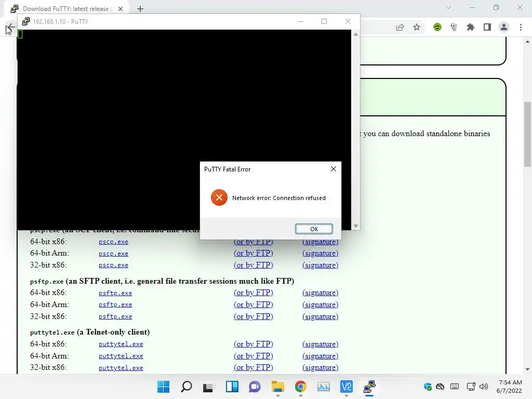This screenshot has width=532, height=399.
Task: Download 64-bit x86 psftp.exe
Action: (115, 293)
